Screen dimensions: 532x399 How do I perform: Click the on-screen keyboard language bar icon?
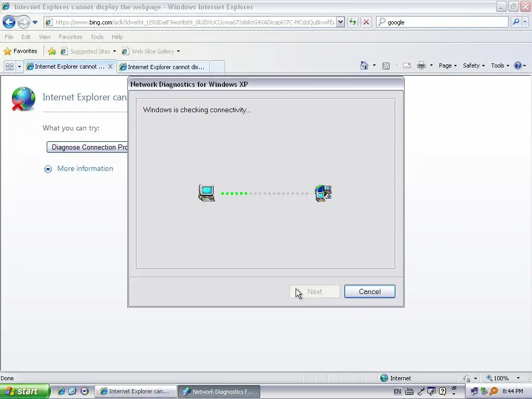(409, 392)
